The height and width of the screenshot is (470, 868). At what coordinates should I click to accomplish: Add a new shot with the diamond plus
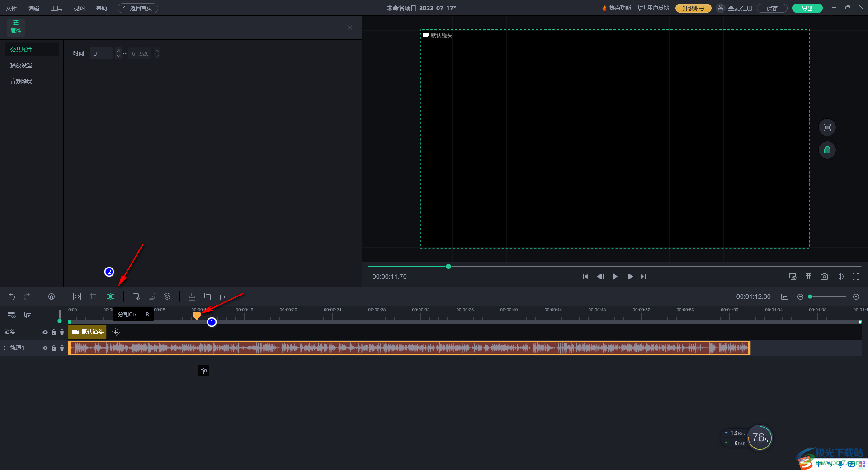pos(116,332)
